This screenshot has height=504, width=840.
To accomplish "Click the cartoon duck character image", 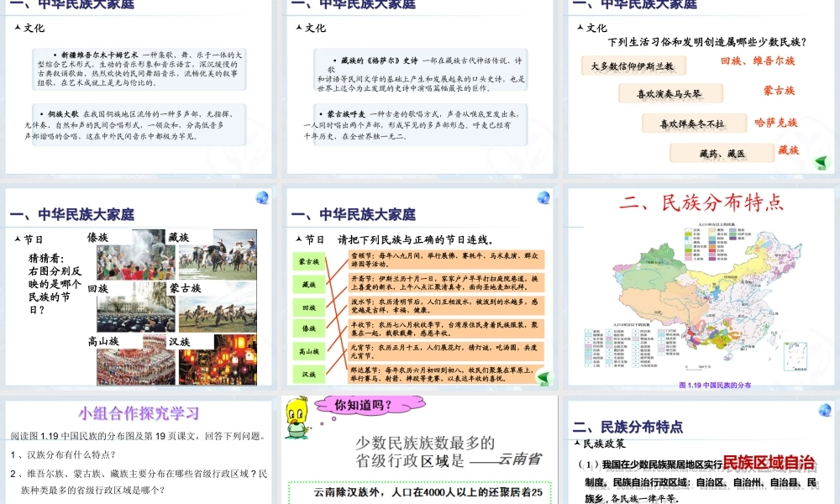I will pos(298,417).
